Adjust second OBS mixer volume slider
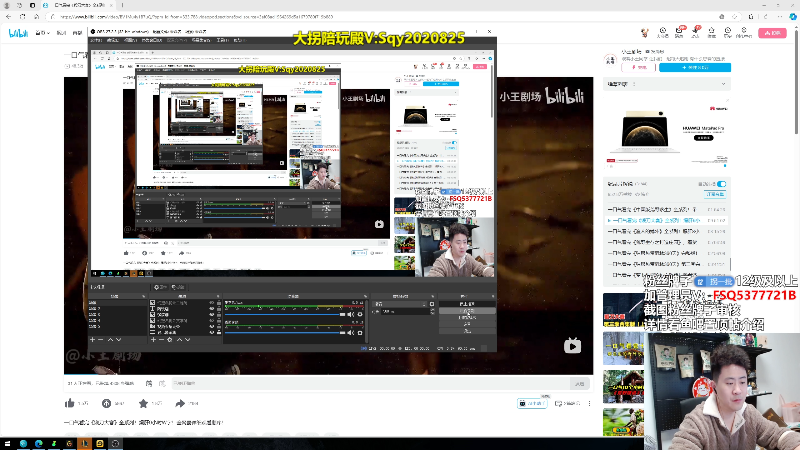Image resolution: width=800 pixels, height=450 pixels. [x=285, y=333]
